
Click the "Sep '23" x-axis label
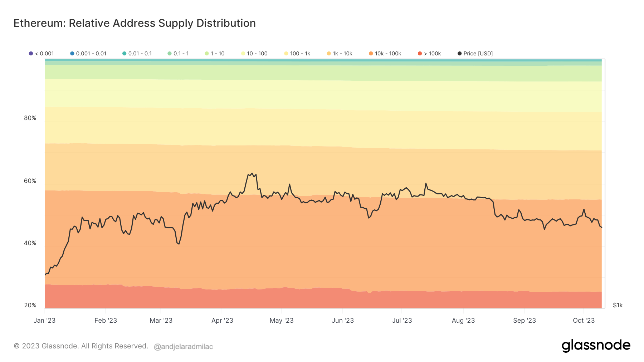525,321
